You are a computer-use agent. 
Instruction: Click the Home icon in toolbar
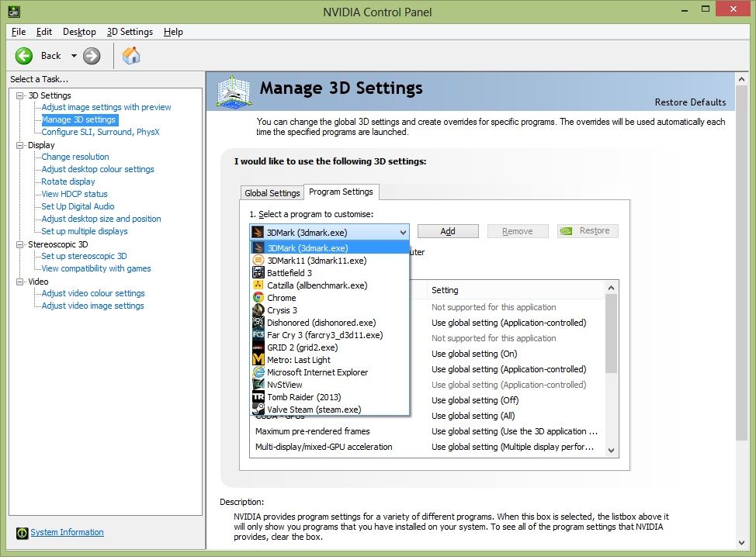131,56
